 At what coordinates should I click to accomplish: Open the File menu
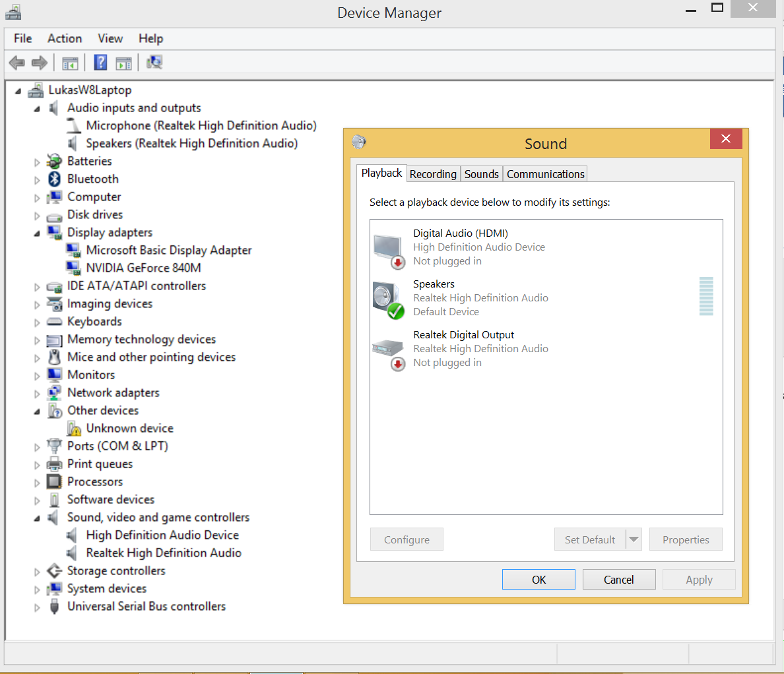pyautogui.click(x=22, y=38)
